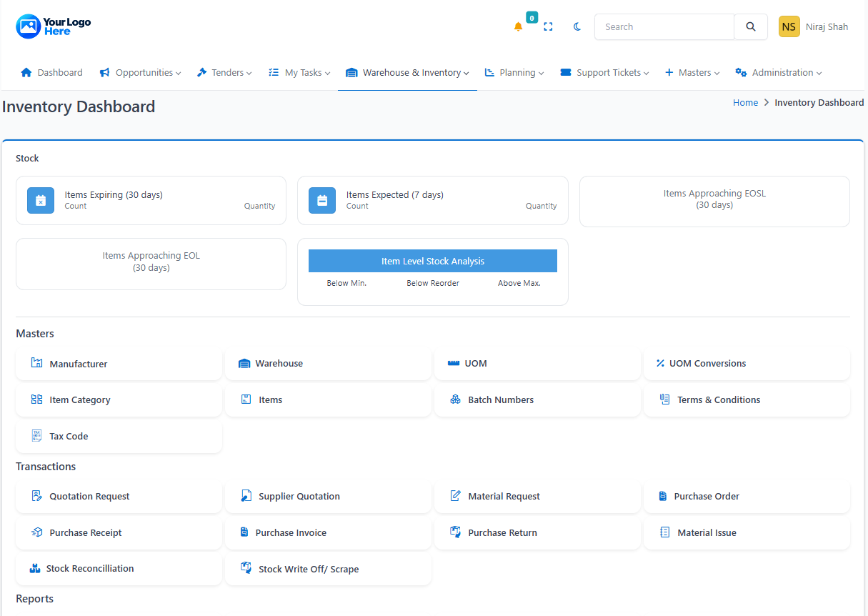This screenshot has height=616, width=868.
Task: Click the Batch Numbers cubes icon
Action: pyautogui.click(x=455, y=399)
